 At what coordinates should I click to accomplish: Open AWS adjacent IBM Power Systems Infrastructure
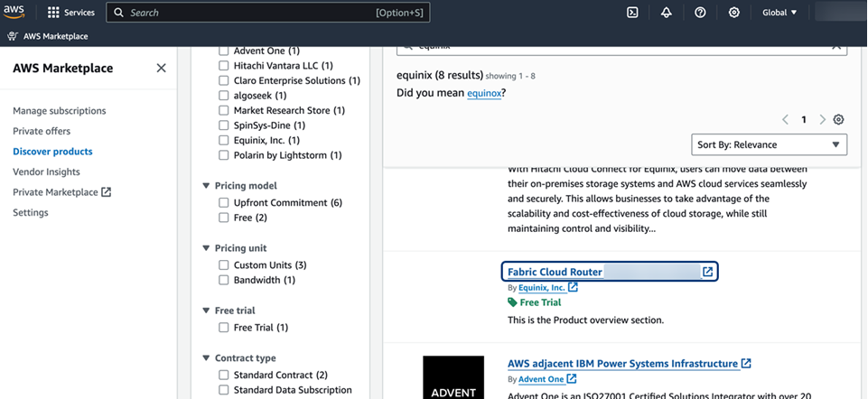pyautogui.click(x=622, y=364)
